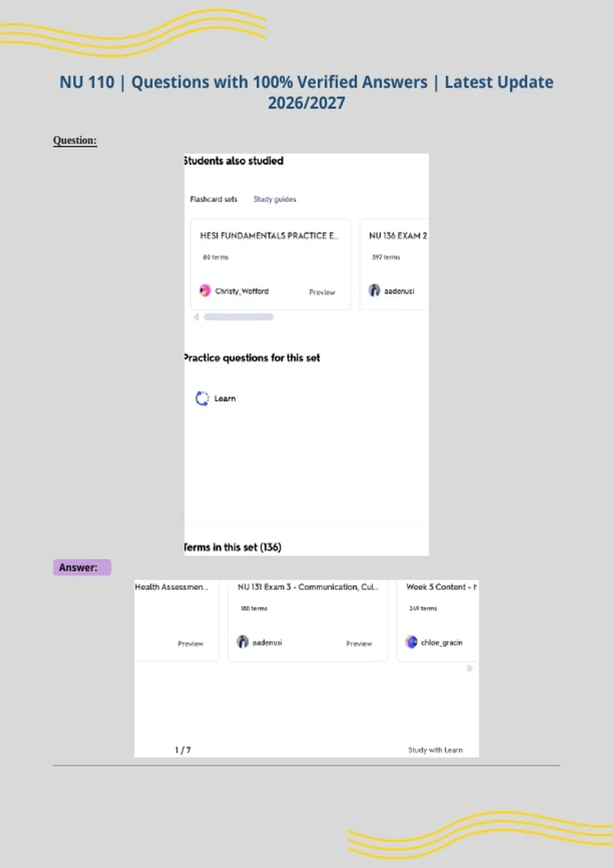This screenshot has width=613, height=868.
Task: Click the Learn label under practice questions
Action: coord(225,398)
